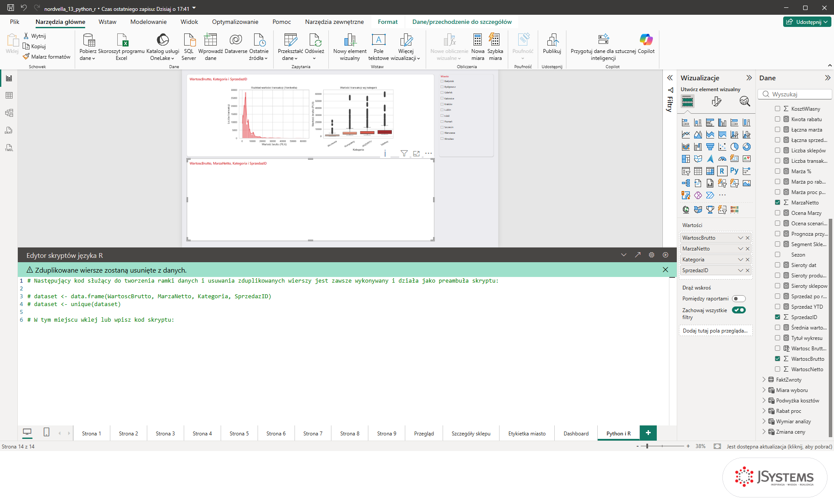Image resolution: width=834 pixels, height=504 pixels.
Task: Add new page with plus button
Action: point(648,433)
